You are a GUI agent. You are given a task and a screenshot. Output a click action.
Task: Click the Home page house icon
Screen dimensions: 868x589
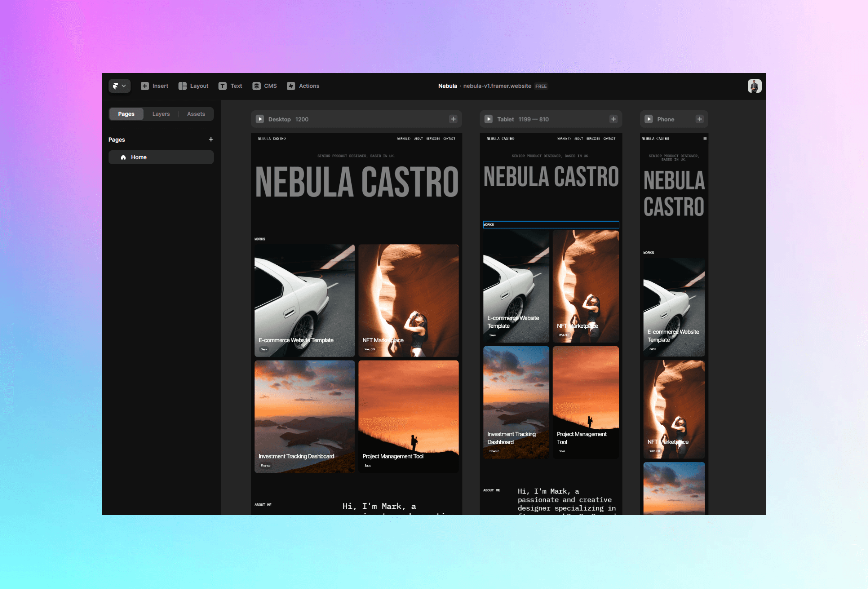pyautogui.click(x=123, y=157)
